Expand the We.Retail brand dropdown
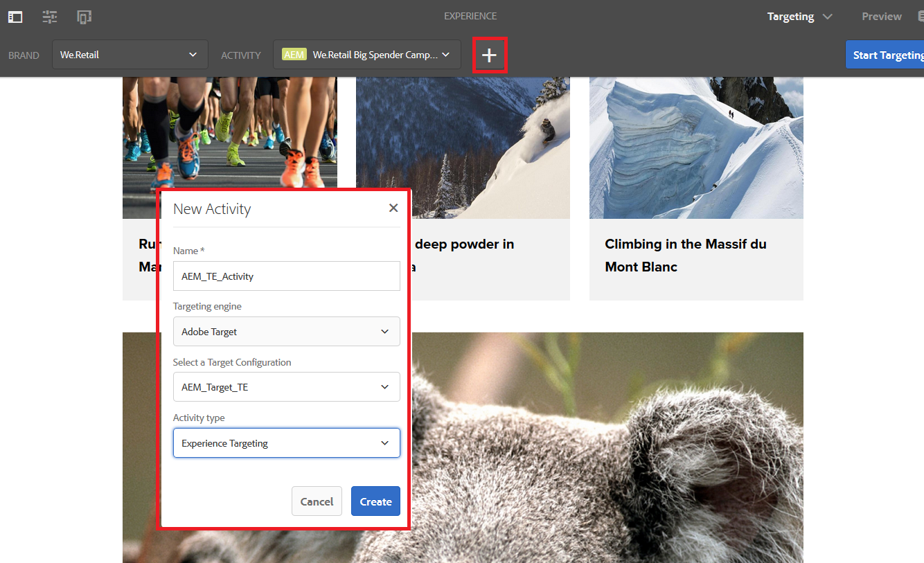924x563 pixels. [130, 55]
